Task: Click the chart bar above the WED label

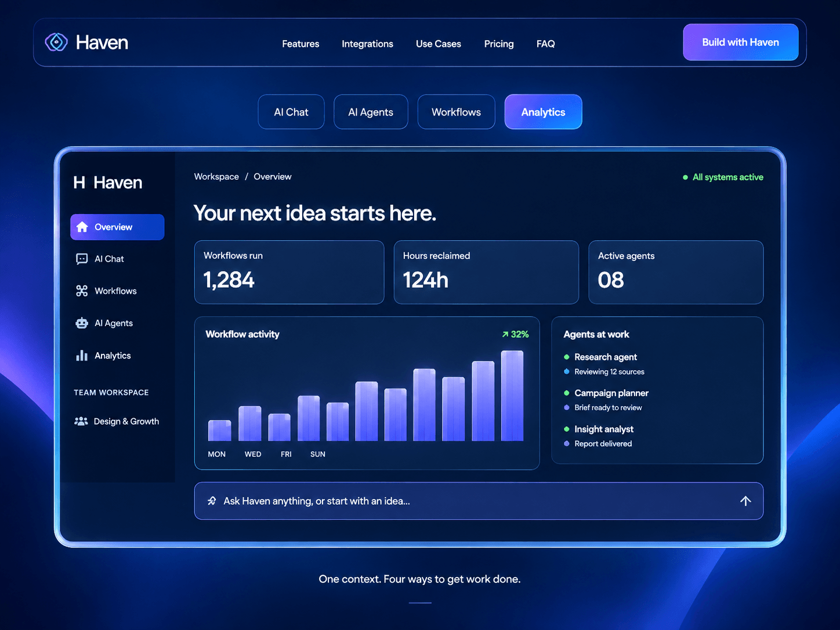Action: [x=250, y=423]
